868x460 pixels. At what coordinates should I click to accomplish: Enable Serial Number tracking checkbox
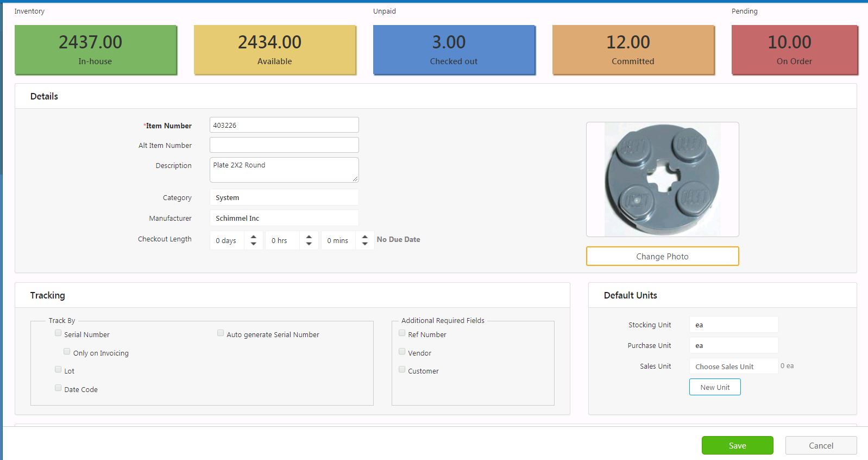(x=58, y=333)
